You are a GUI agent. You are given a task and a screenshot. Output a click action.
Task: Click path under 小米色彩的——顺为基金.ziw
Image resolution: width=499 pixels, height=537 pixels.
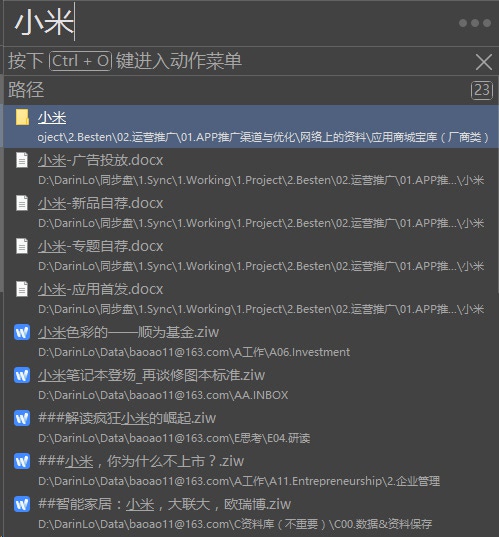[194, 352]
